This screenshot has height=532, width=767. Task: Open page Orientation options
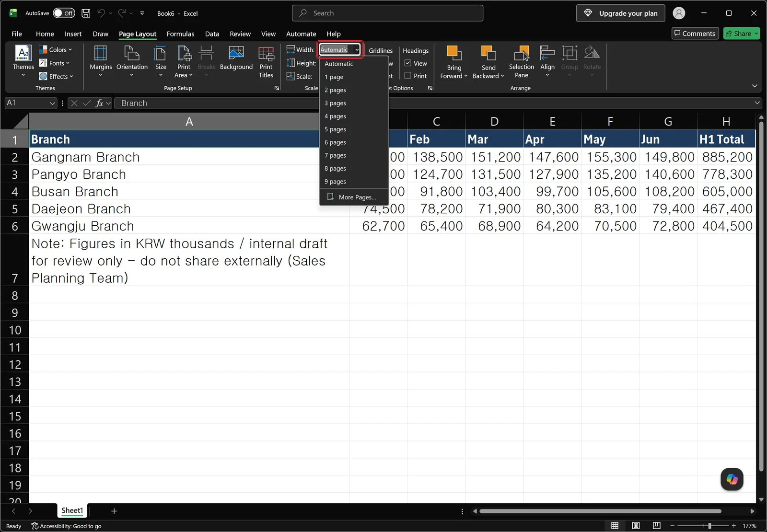coord(132,61)
